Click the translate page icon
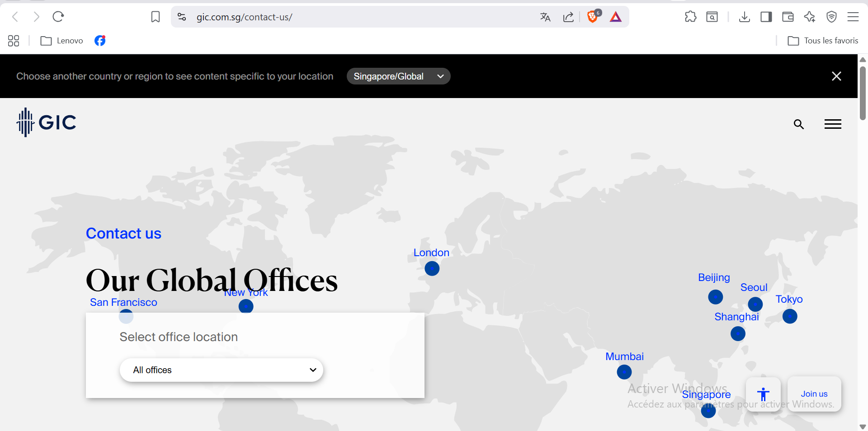 point(545,17)
